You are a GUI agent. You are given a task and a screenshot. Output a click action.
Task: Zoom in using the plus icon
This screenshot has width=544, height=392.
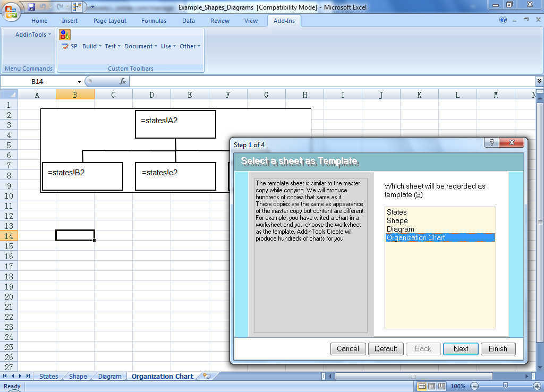(537, 386)
